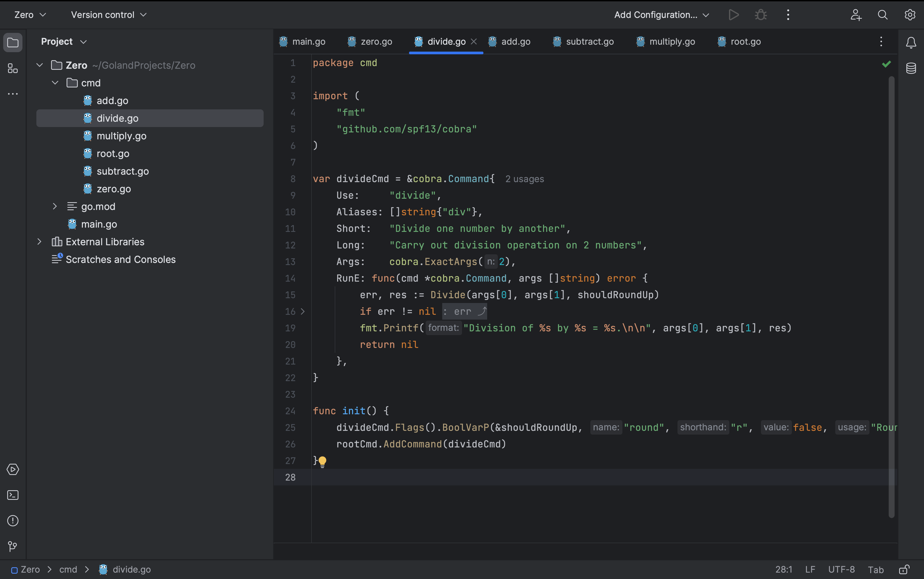Show more tool windows ellipsis
924x579 pixels.
point(13,94)
